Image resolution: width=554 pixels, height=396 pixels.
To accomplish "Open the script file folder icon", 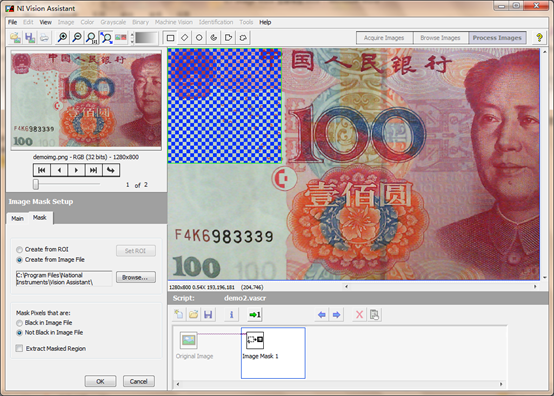I will [x=193, y=314].
